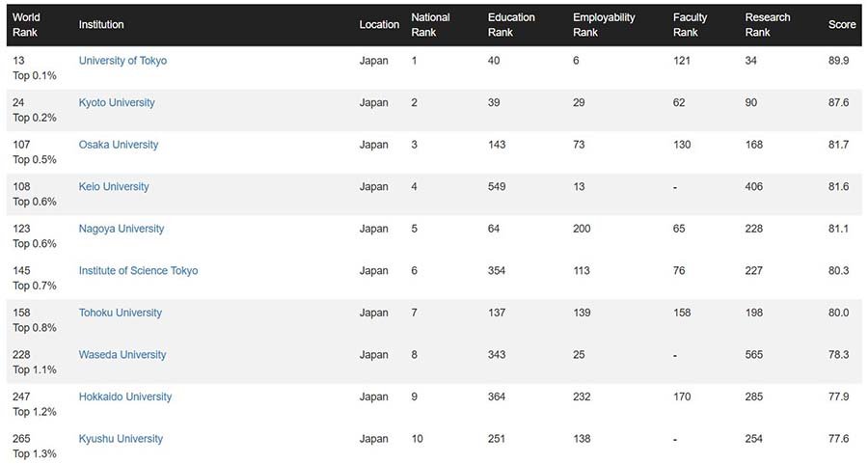The height and width of the screenshot is (464, 868).
Task: Open the Kyoto University link
Action: pyautogui.click(x=117, y=103)
